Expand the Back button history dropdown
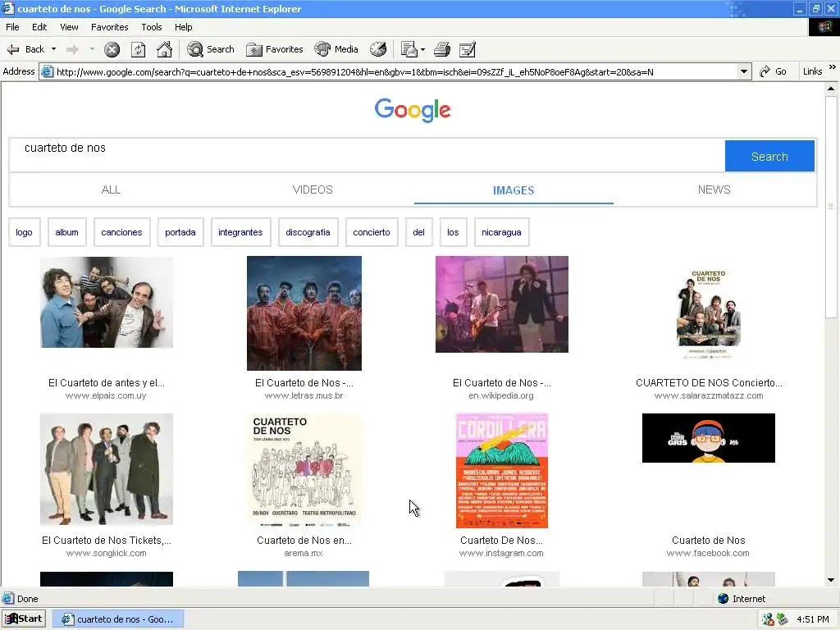 (x=53, y=49)
